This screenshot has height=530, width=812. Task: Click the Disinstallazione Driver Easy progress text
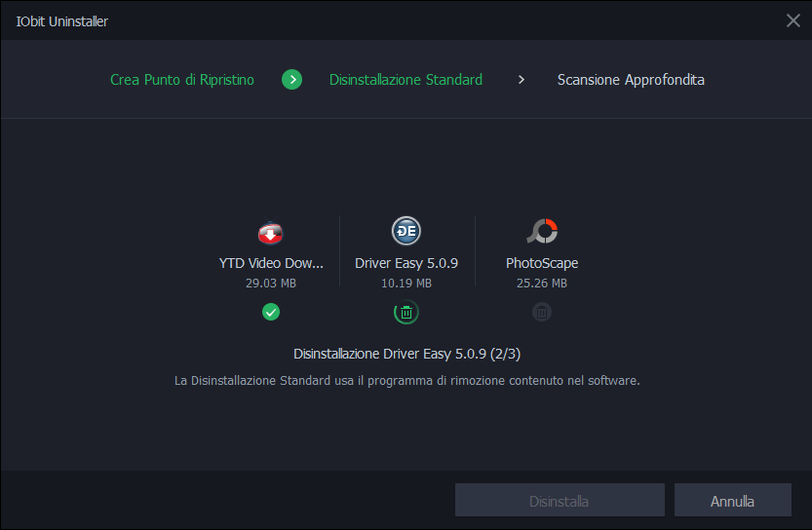click(x=413, y=353)
